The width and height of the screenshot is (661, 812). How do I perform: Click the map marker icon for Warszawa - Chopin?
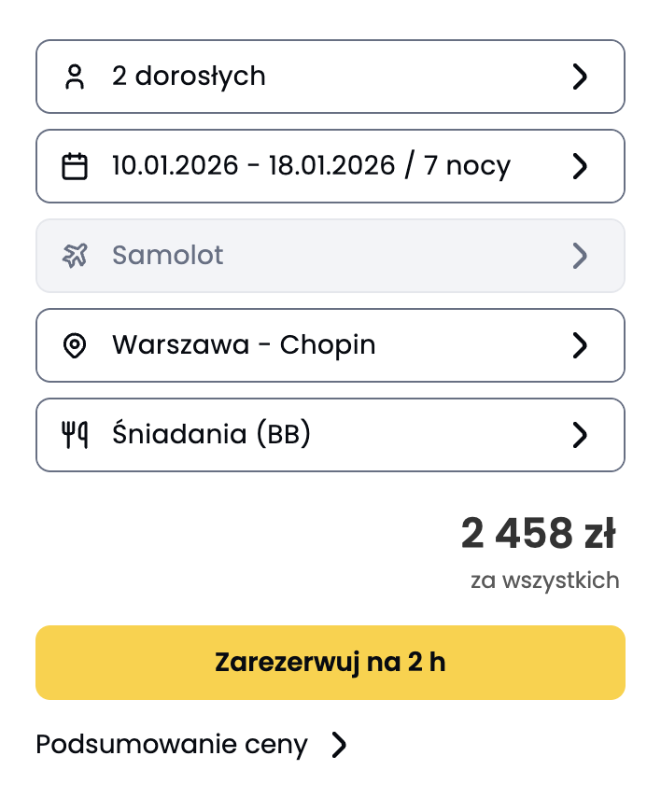coord(75,344)
